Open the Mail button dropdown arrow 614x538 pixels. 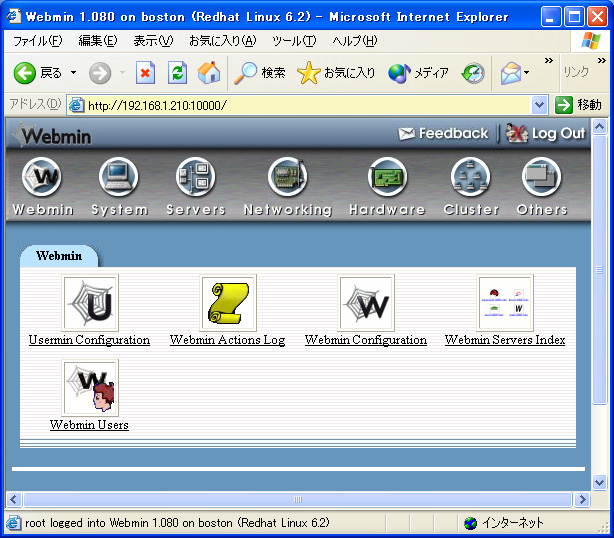coord(527,73)
